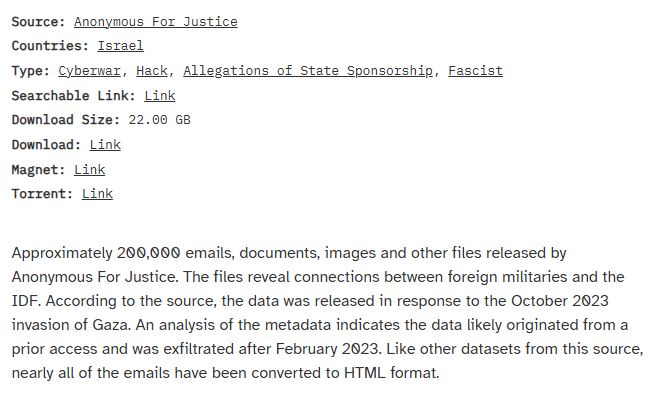This screenshot has height=395, width=671.
Task: Open the Magnet link
Action: pos(89,169)
